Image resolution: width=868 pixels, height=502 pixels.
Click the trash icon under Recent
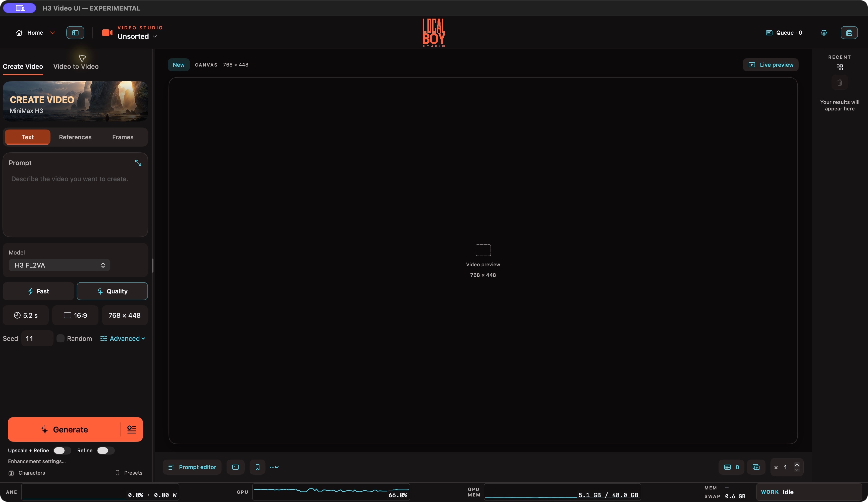(x=839, y=83)
